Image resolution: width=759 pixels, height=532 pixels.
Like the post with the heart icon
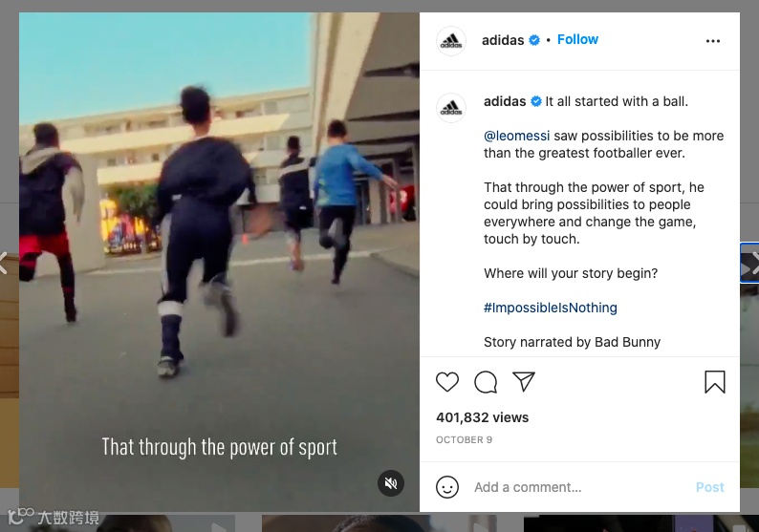pyautogui.click(x=447, y=382)
